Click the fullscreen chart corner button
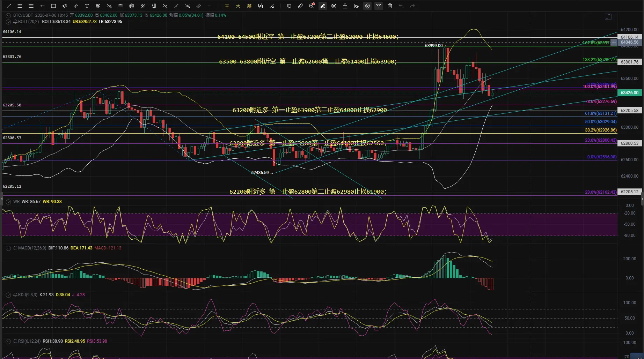This screenshot has width=644, height=359. 608,16
